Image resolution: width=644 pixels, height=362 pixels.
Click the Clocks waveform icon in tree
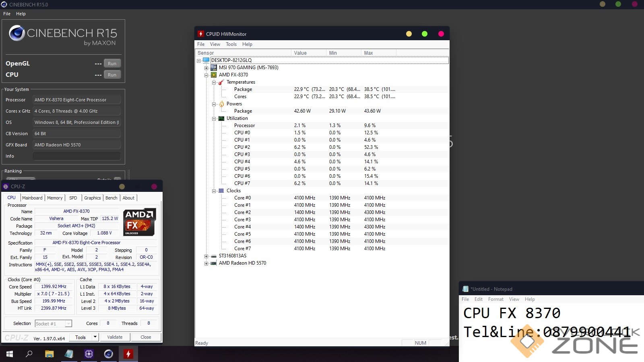221,191
